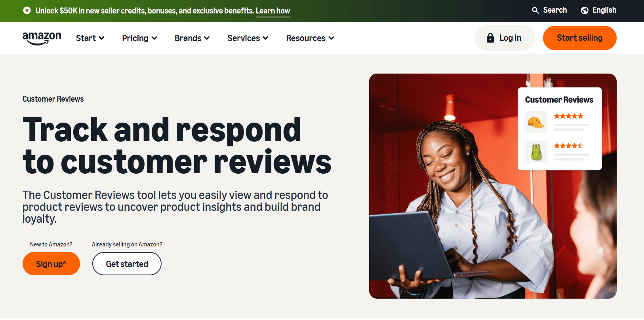
Task: Click the orange cap product icon
Action: [x=536, y=122]
